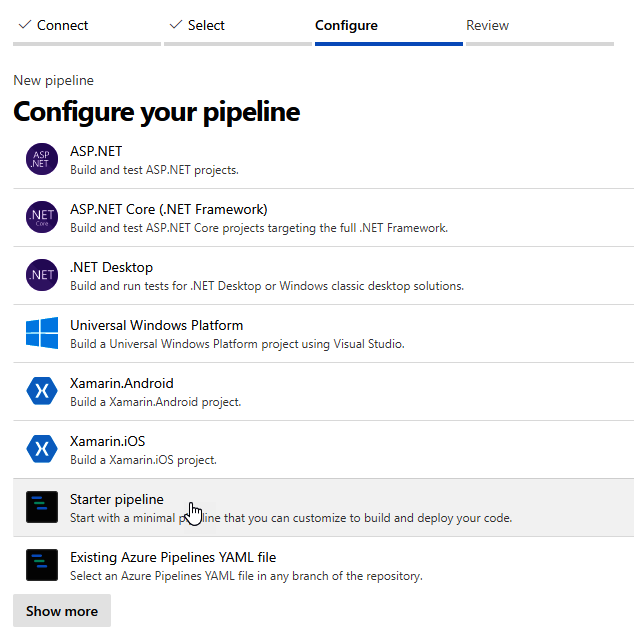Screen dimensions: 634x642
Task: Show more pipeline templates
Action: pyautogui.click(x=62, y=610)
